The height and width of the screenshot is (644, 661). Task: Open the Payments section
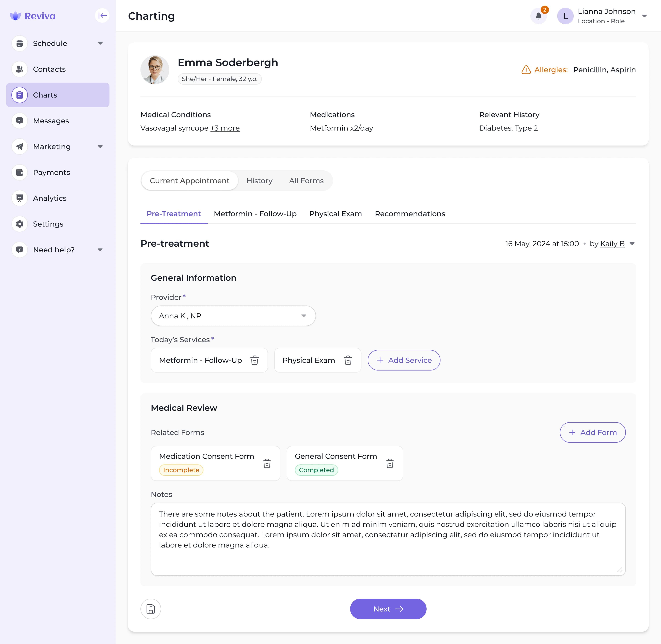51,172
